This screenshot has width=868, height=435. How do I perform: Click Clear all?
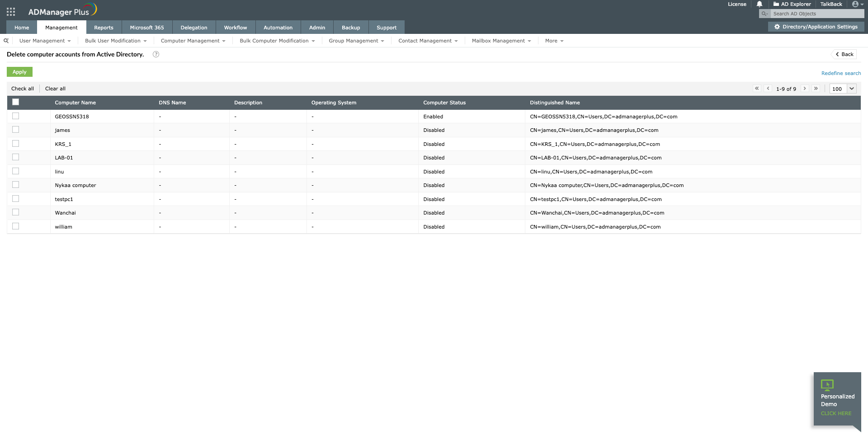(55, 89)
